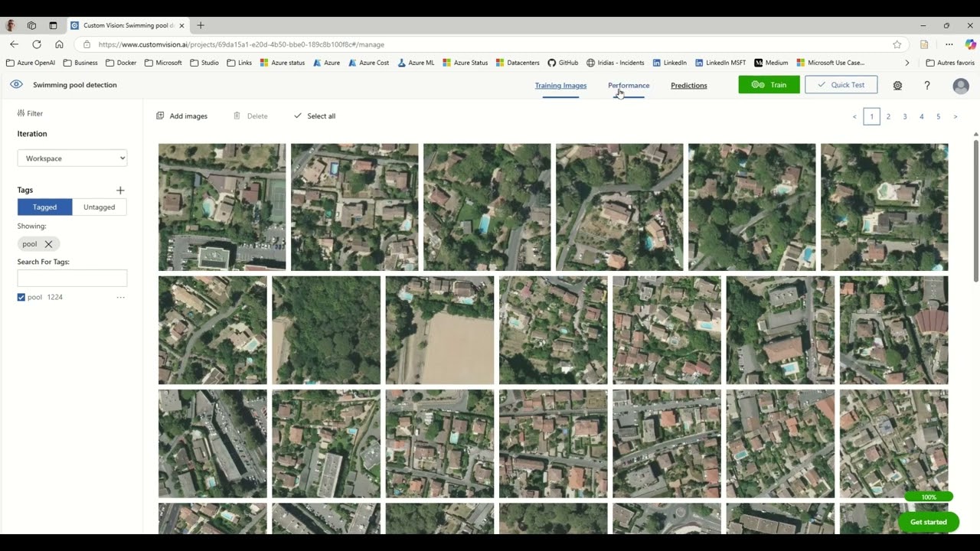Open the help question mark icon

tap(927, 86)
